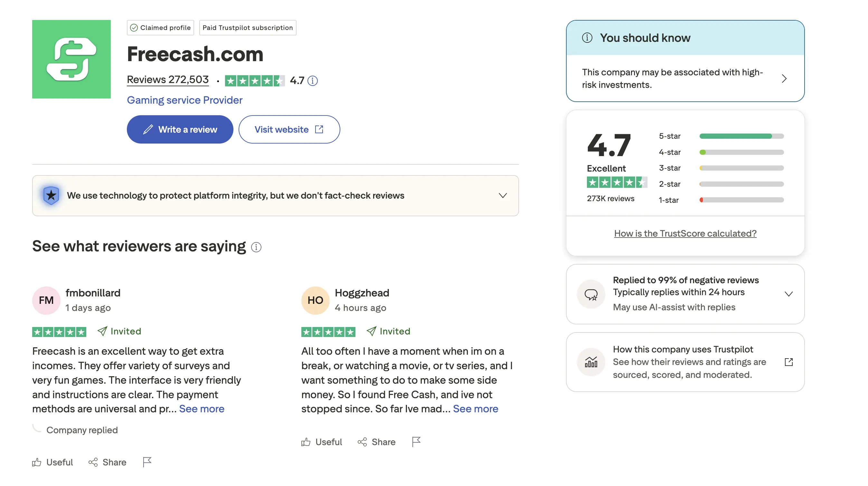
Task: Expand the platform integrity notice
Action: point(502,195)
